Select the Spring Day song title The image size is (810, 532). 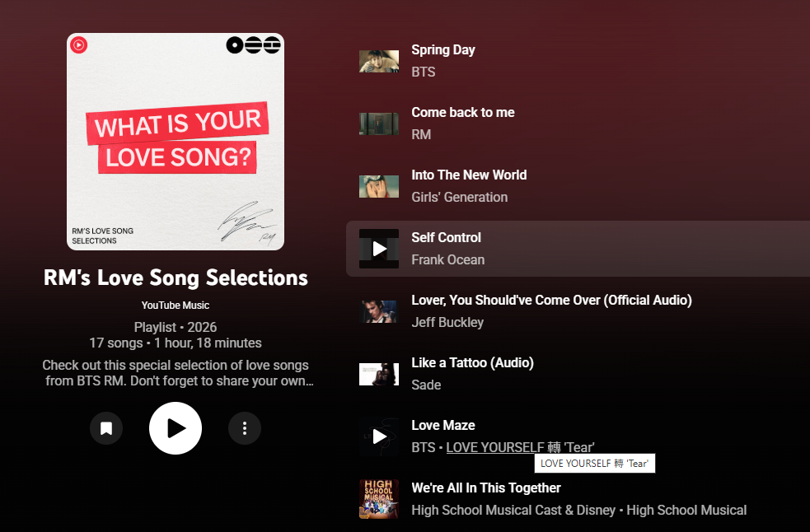443,50
